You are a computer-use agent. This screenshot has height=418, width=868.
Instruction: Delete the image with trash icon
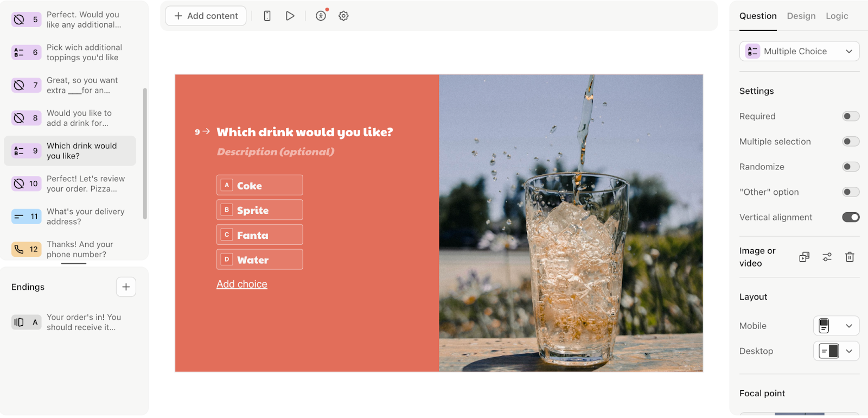(850, 257)
